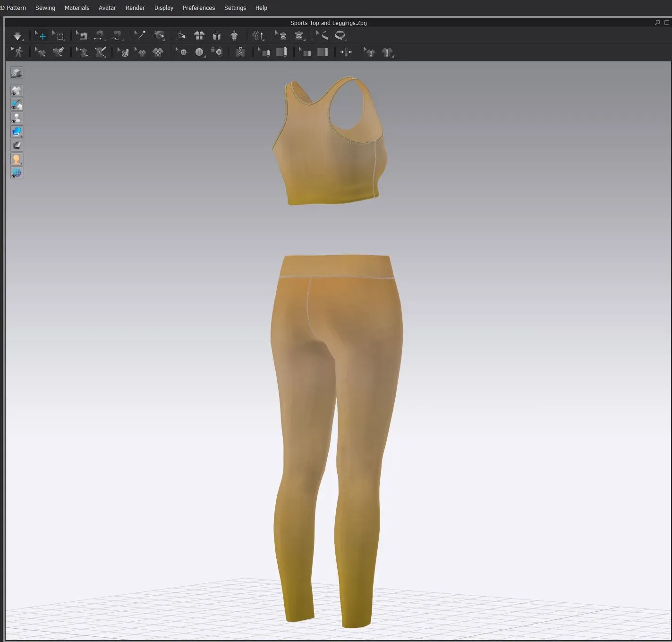
Task: Select the Piping fabric-roll tool
Action: click(x=281, y=52)
